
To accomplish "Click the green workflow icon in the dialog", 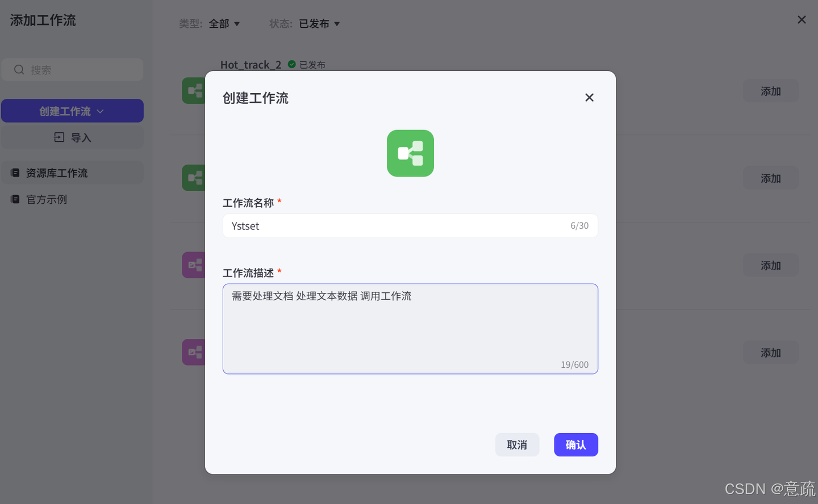I will pos(410,153).
